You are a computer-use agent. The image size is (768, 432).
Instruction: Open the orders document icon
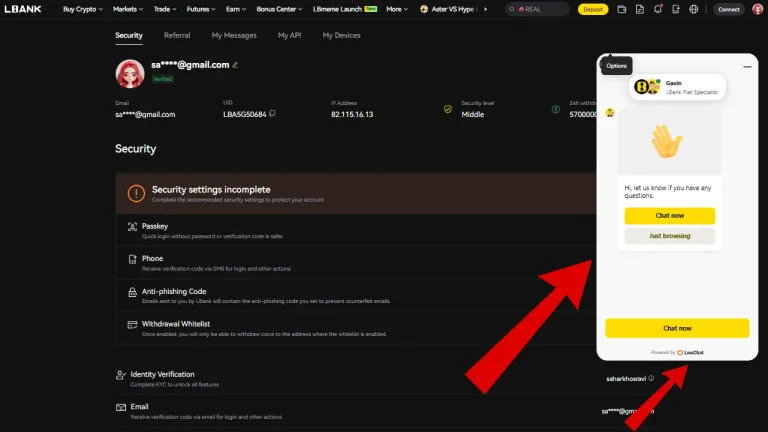[x=640, y=9]
